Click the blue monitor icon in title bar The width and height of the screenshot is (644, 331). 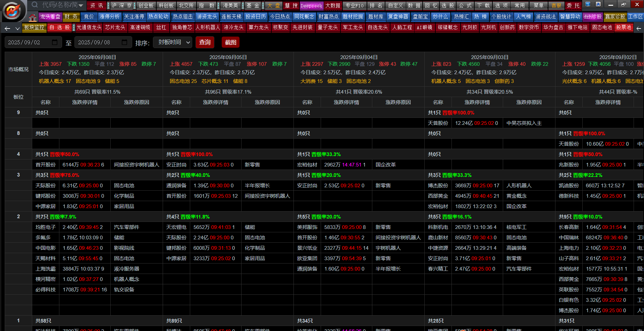(x=588, y=4)
